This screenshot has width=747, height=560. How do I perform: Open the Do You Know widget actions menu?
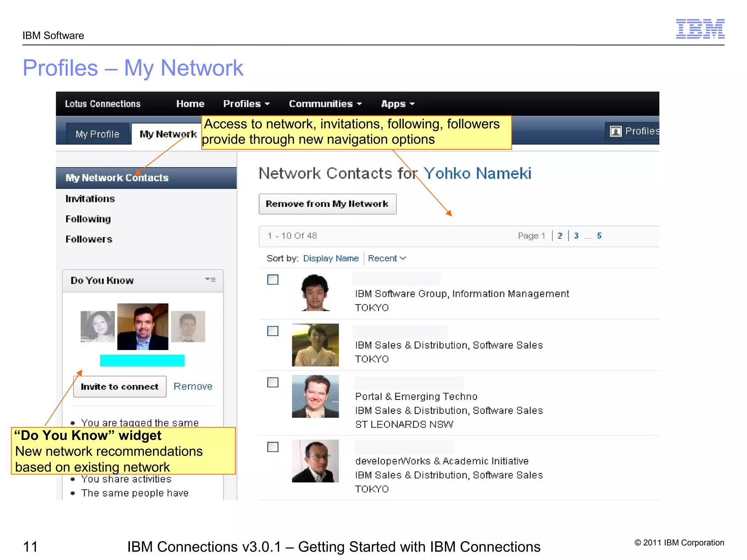click(210, 280)
